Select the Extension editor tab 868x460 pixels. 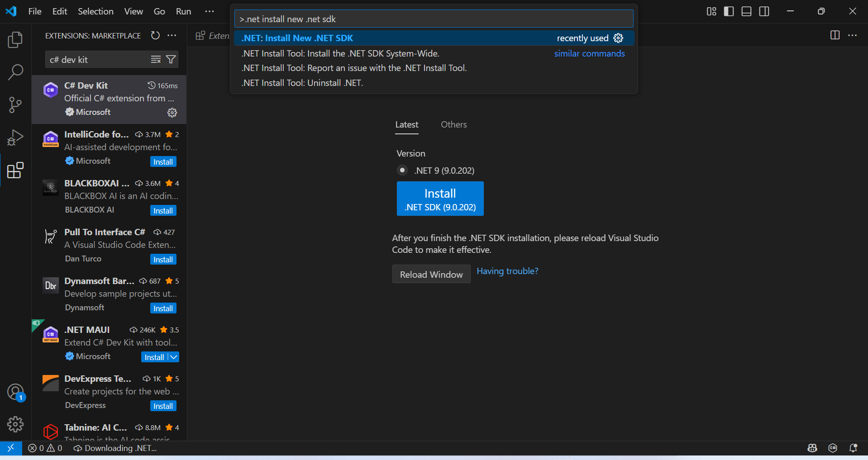(x=212, y=35)
